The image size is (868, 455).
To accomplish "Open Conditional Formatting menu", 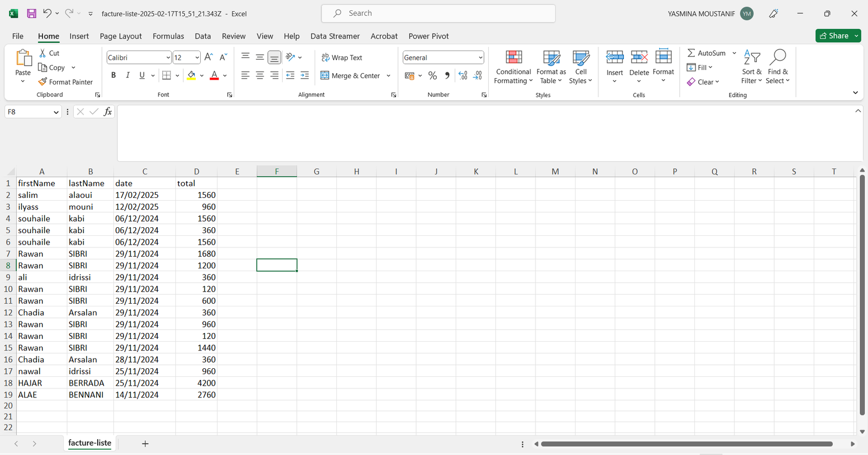I will tap(513, 67).
